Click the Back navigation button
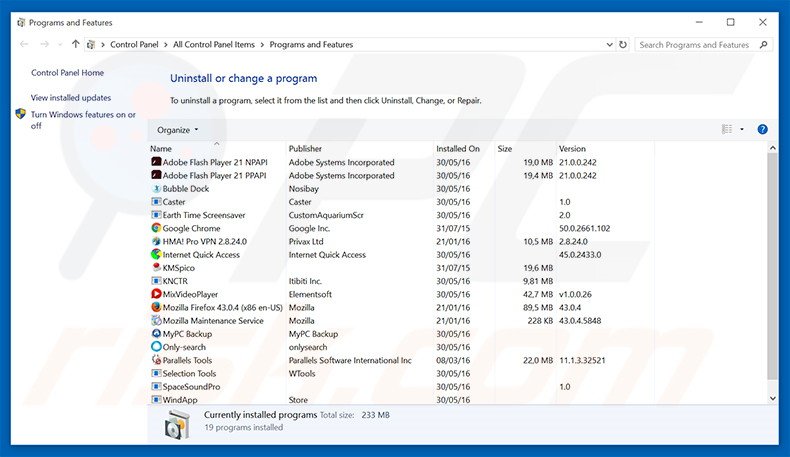Screen dimensions: 790x457 (x=24, y=44)
